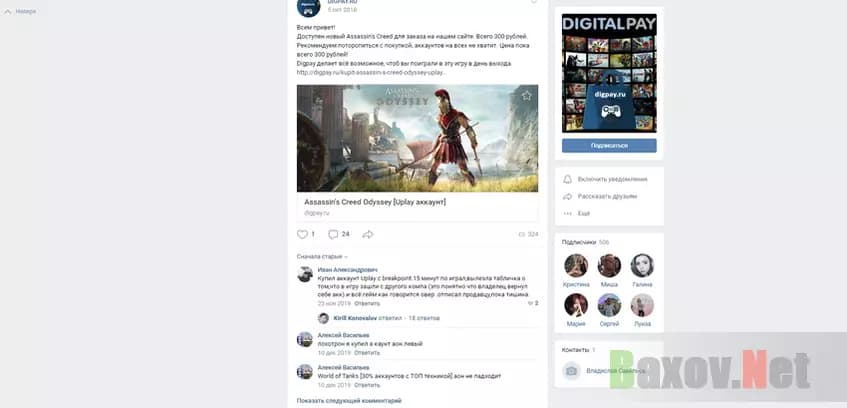The height and width of the screenshot is (408, 847).
Task: Enable notifications via Включить уведомления
Action: pyautogui.click(x=612, y=179)
